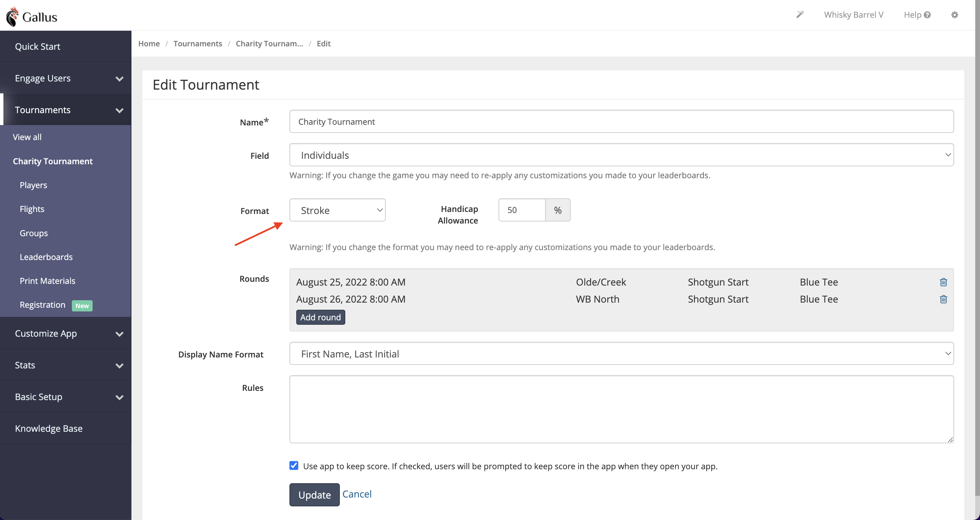Open the Field dropdown showing Individuals

621,155
